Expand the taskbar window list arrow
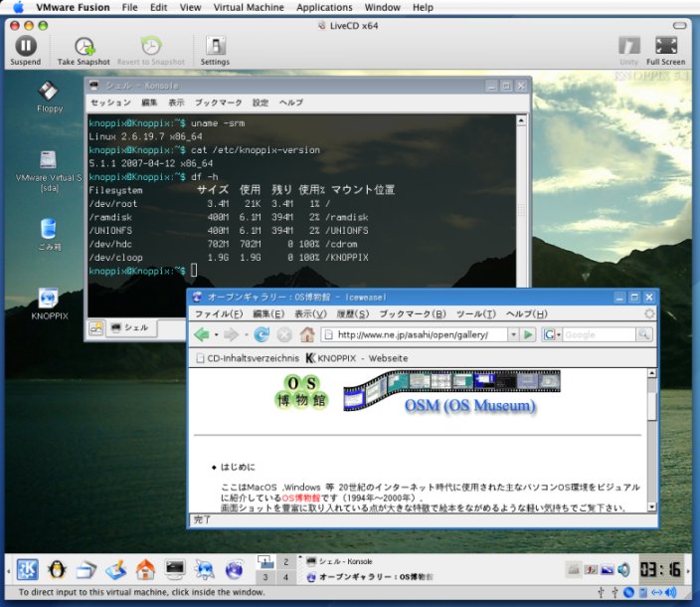Screen dimensions: 700x607 coord(300,556)
